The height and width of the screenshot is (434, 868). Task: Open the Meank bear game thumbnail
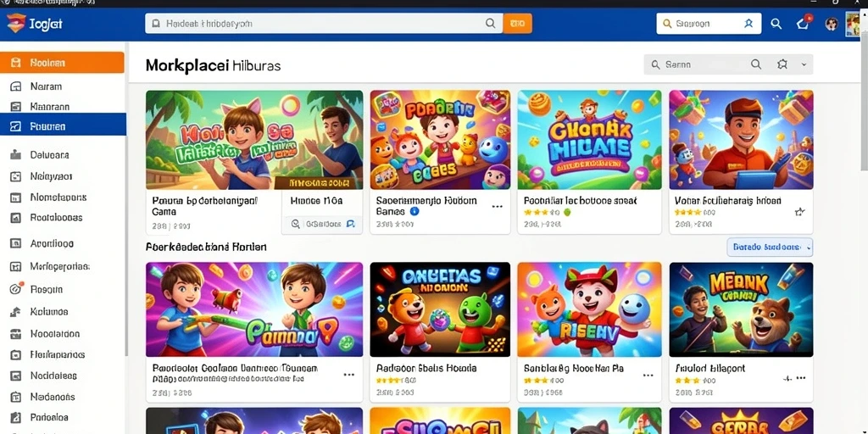[x=741, y=309]
